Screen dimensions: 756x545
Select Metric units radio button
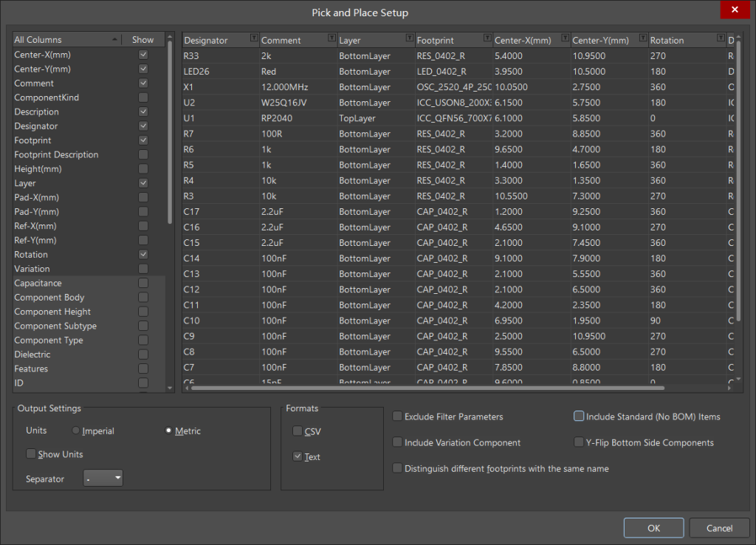[x=168, y=431]
